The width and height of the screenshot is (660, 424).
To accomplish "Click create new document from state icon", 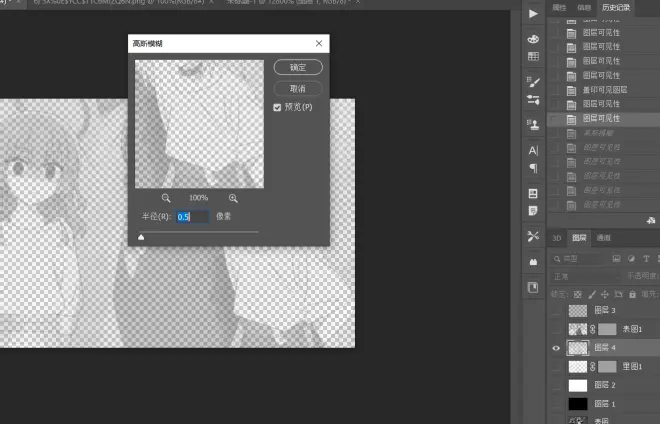I will click(x=651, y=220).
